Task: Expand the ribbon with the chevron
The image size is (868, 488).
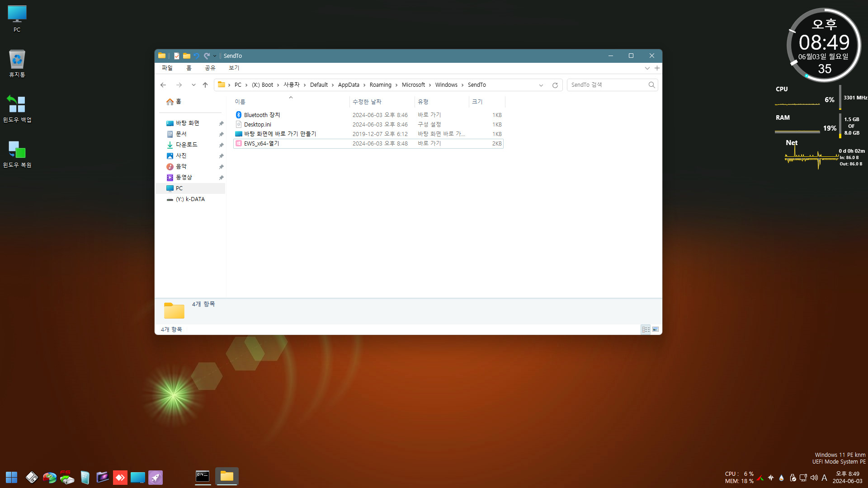Action: click(647, 68)
